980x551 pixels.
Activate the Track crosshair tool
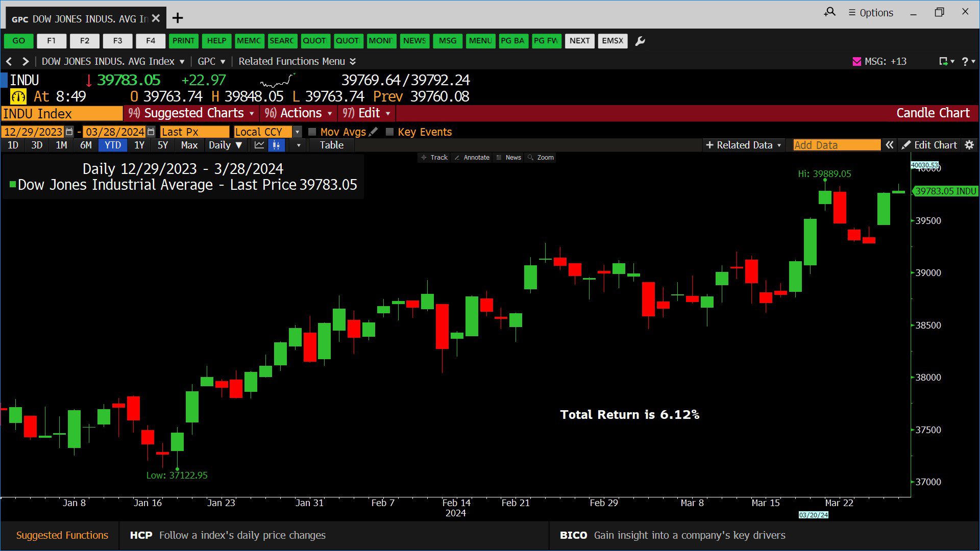[434, 158]
